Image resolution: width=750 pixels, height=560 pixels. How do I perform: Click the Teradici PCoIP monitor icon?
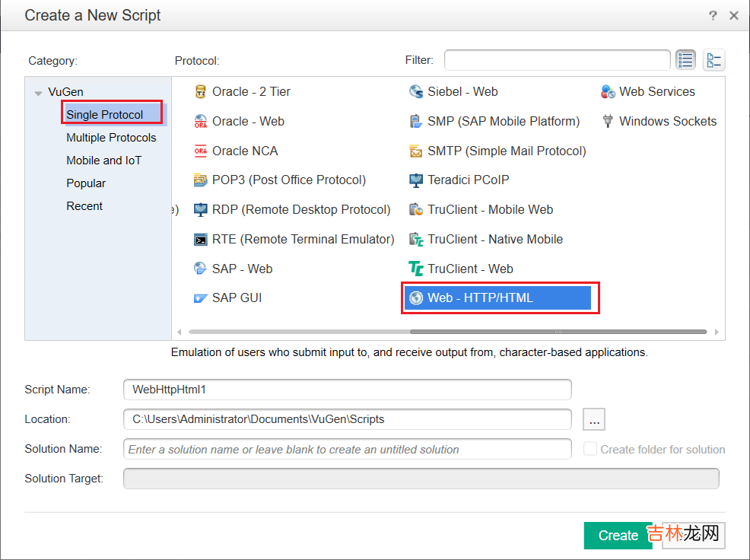pos(416,180)
